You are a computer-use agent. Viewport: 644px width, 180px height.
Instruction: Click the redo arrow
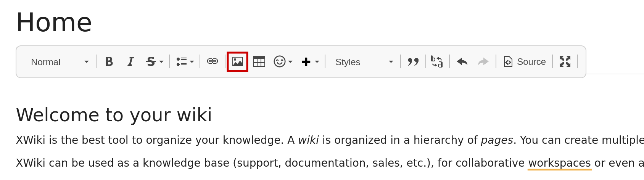click(x=483, y=62)
